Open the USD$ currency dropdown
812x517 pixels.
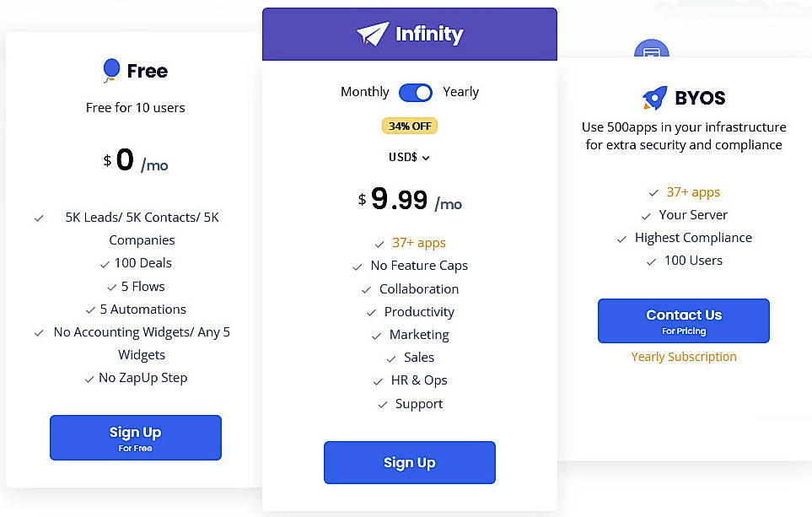[409, 157]
